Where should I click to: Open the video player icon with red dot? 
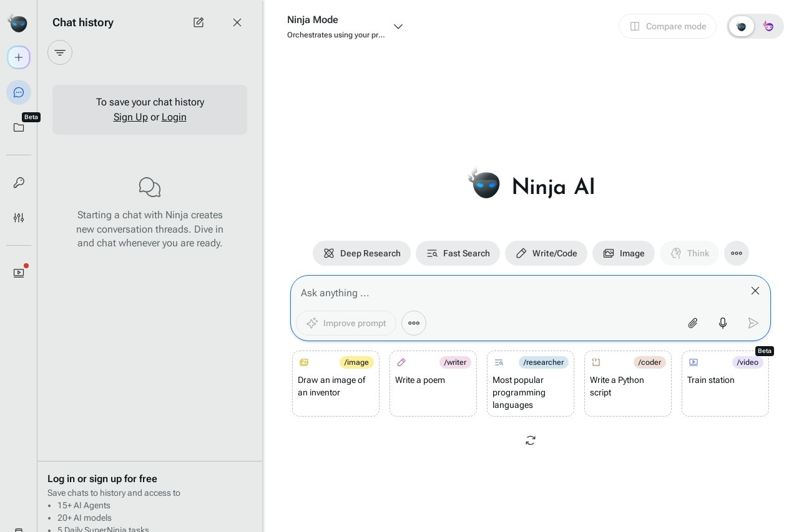point(19,273)
